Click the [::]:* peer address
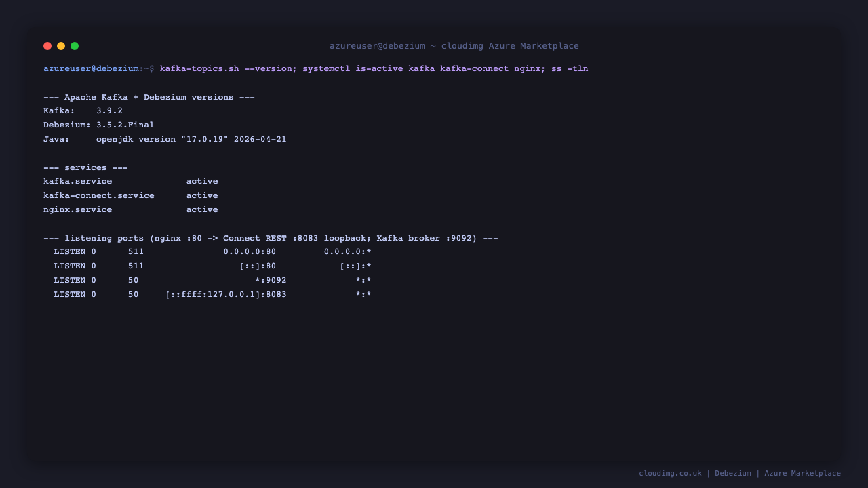This screenshot has height=488, width=868. pos(355,266)
